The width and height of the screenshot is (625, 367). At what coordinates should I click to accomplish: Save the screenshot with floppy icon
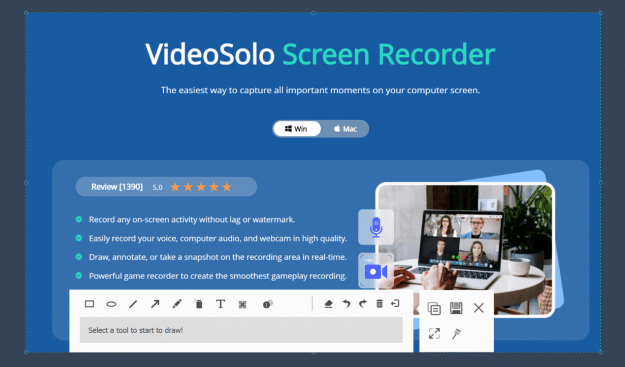tap(456, 308)
